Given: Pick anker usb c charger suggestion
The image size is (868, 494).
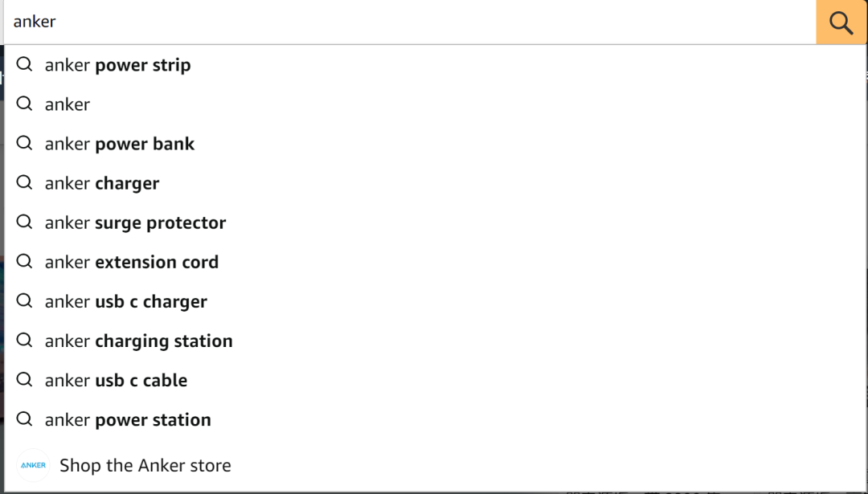Looking at the screenshot, I should [x=435, y=301].
